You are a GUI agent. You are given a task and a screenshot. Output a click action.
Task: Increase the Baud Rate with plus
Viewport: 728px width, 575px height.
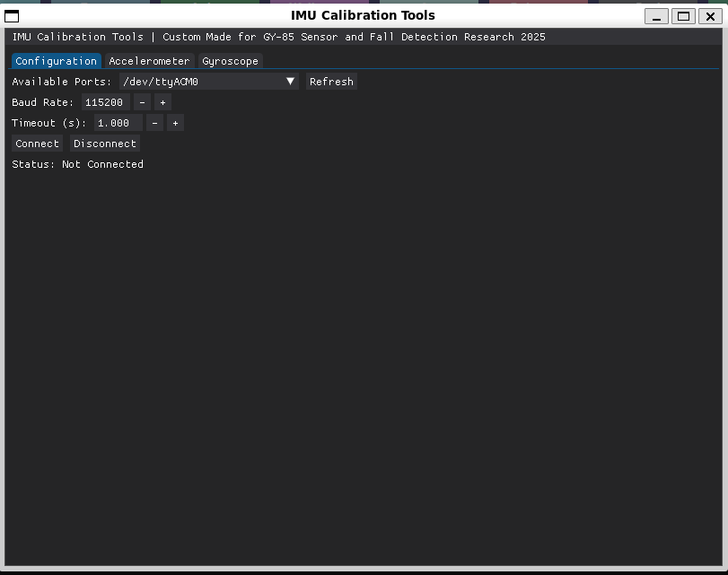pyautogui.click(x=162, y=102)
